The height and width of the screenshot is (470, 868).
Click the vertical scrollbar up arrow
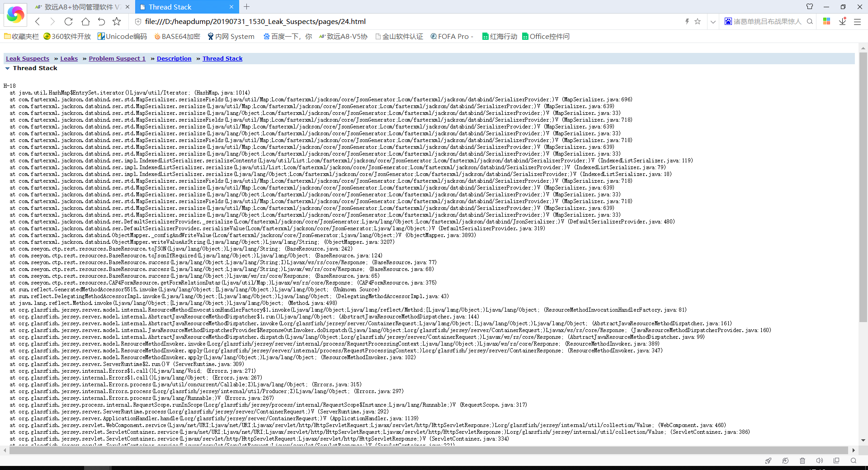(x=863, y=47)
